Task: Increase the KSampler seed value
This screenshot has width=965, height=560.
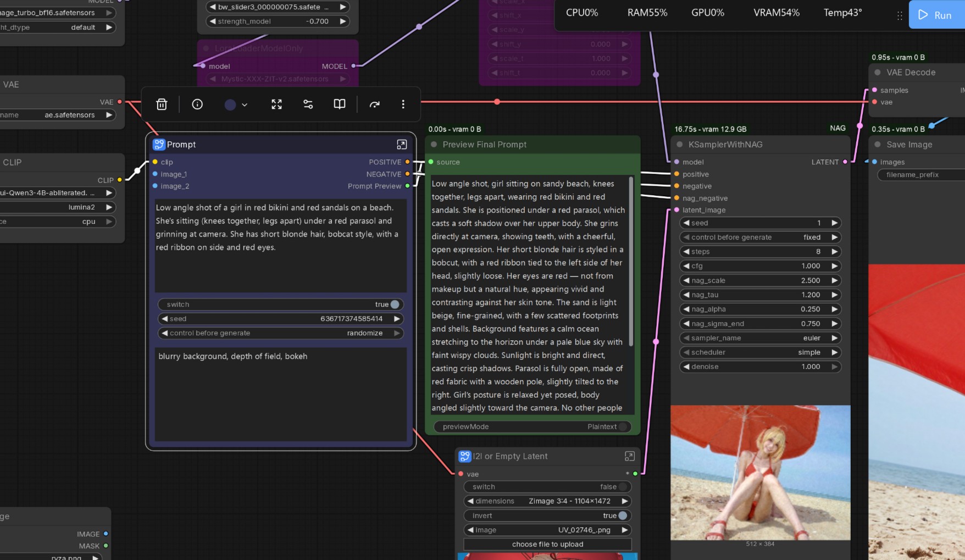Action: 835,223
